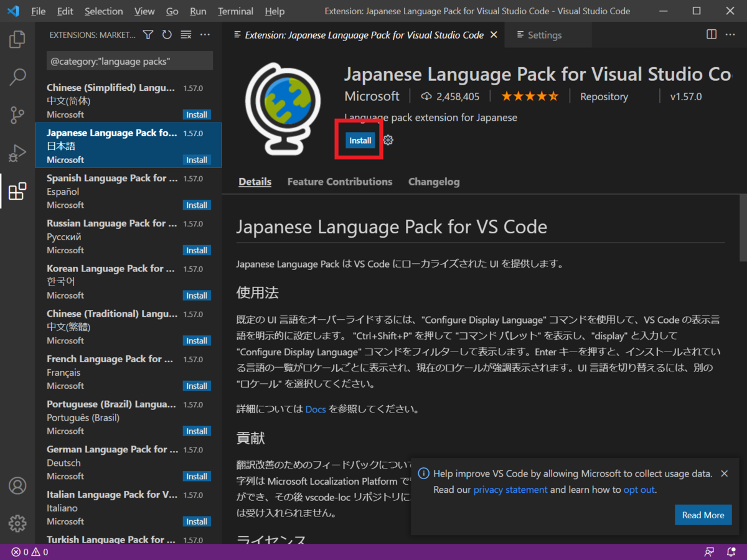Select the Details tab

click(x=255, y=182)
